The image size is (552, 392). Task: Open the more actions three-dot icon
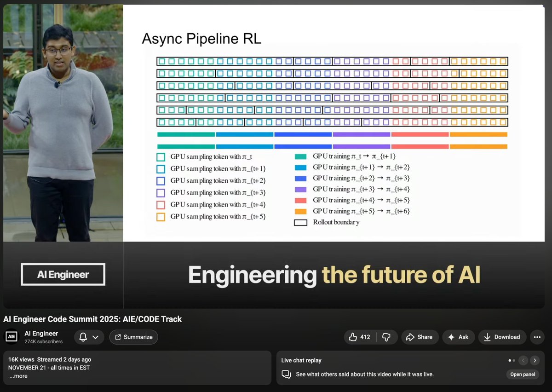pyautogui.click(x=537, y=337)
